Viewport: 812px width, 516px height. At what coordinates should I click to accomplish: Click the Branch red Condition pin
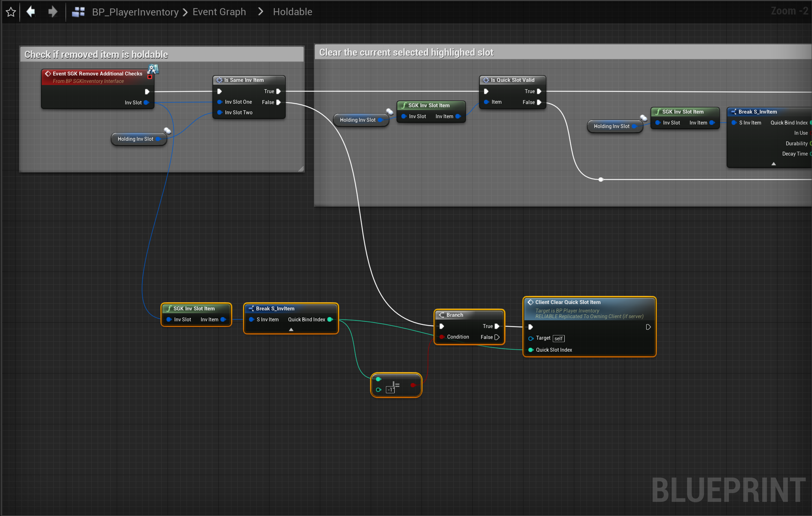point(442,337)
